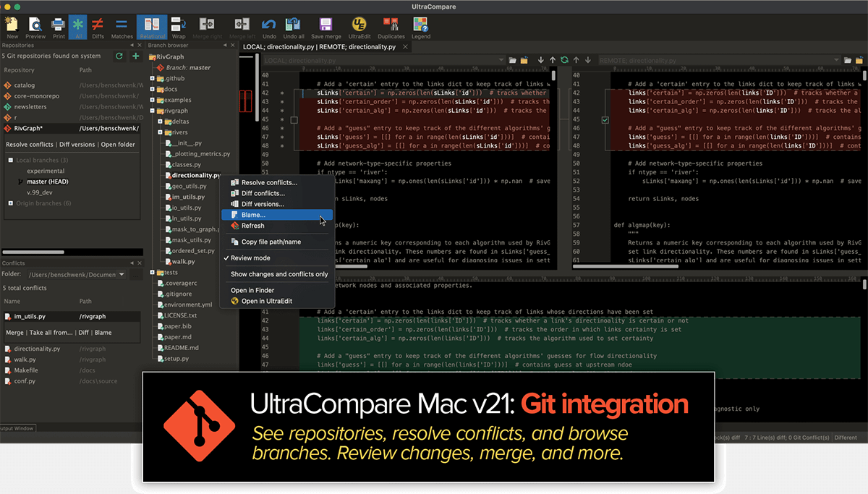Choose Open in UltraEdit in the context menu
This screenshot has width=868, height=494.
tap(276, 301)
